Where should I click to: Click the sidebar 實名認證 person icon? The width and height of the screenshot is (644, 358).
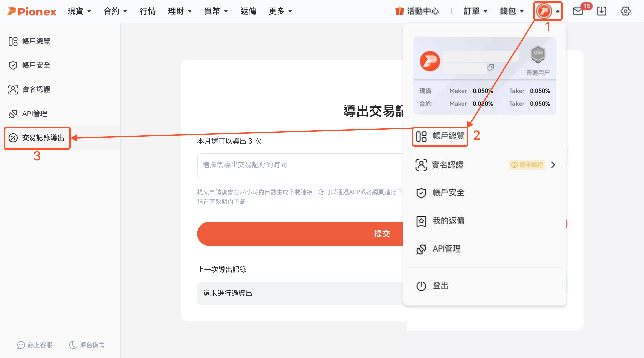(13, 89)
